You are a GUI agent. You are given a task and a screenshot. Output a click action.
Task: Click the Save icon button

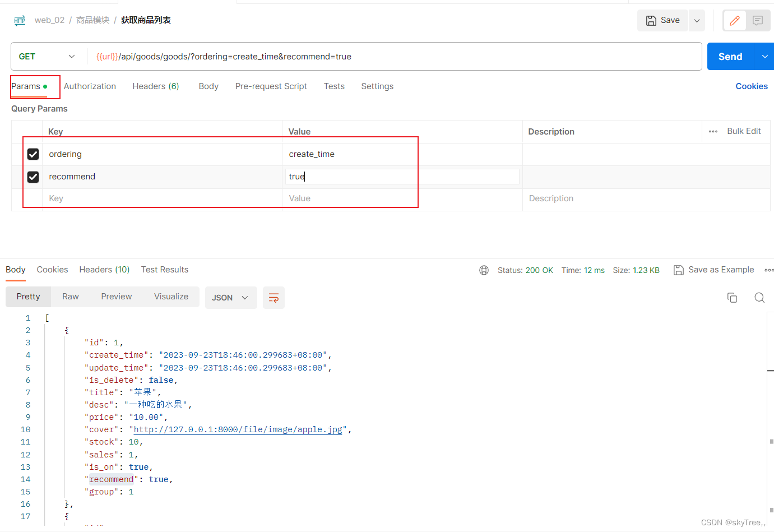pos(662,20)
